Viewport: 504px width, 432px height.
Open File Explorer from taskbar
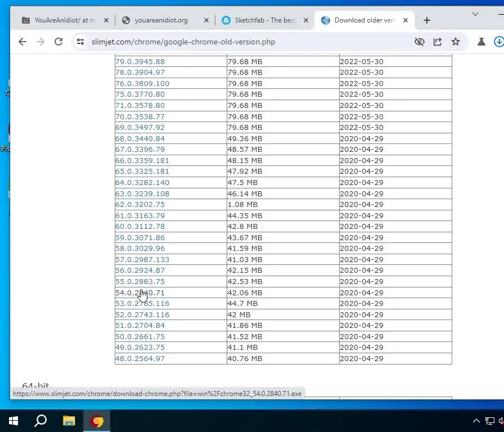click(69, 421)
